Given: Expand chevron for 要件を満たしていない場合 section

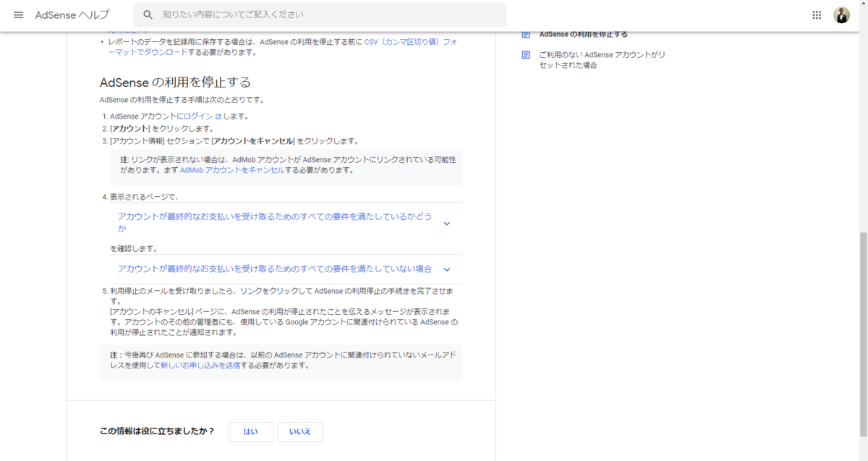Looking at the screenshot, I should [446, 269].
